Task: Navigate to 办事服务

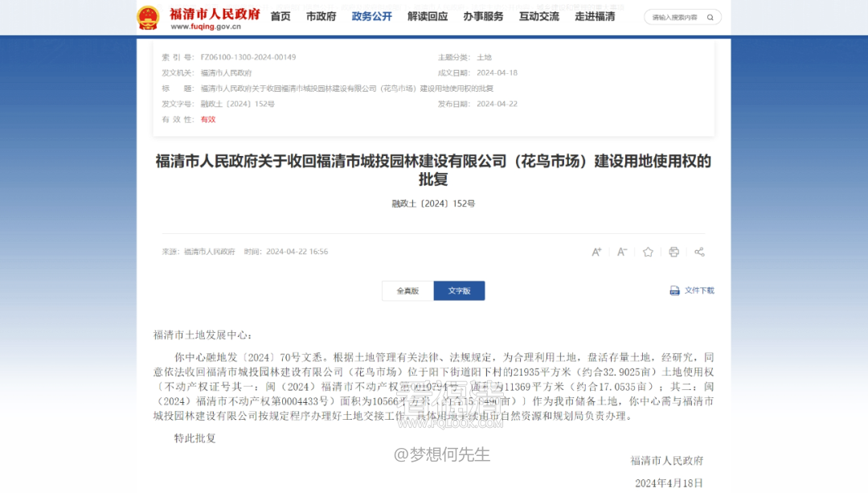Action: [483, 17]
